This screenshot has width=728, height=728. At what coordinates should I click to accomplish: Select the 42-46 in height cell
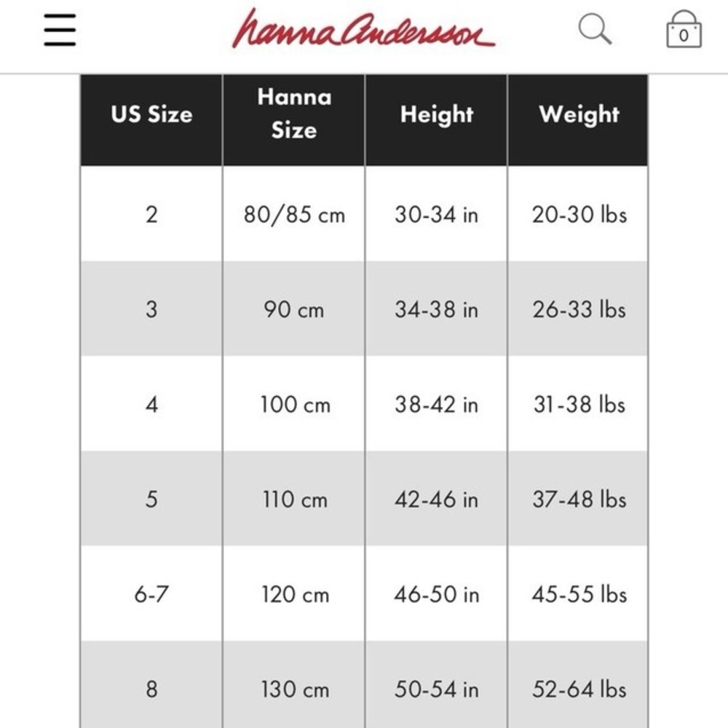point(436,499)
